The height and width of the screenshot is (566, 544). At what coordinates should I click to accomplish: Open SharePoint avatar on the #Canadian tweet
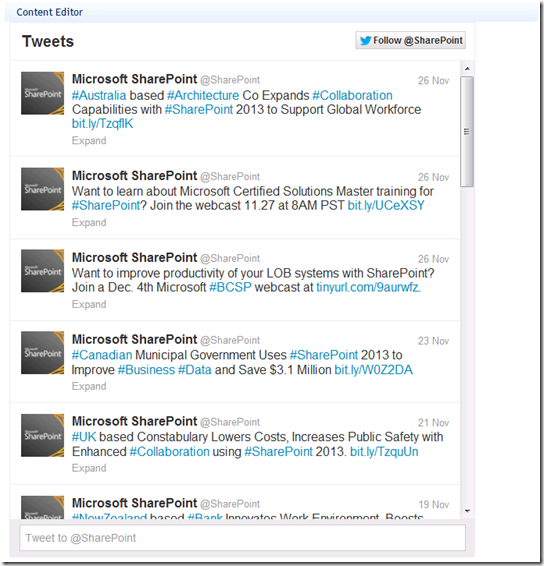tap(43, 353)
